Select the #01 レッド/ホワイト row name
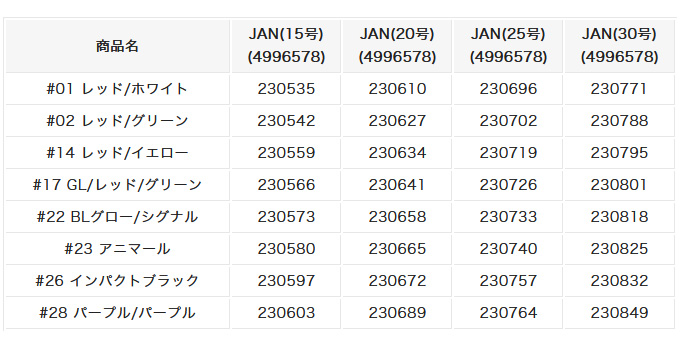This screenshot has height=362, width=680. point(117,89)
